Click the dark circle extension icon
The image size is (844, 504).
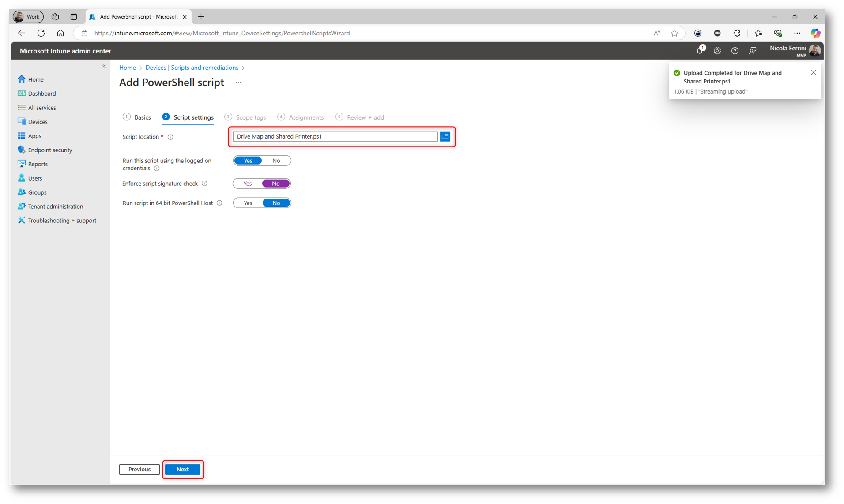717,33
